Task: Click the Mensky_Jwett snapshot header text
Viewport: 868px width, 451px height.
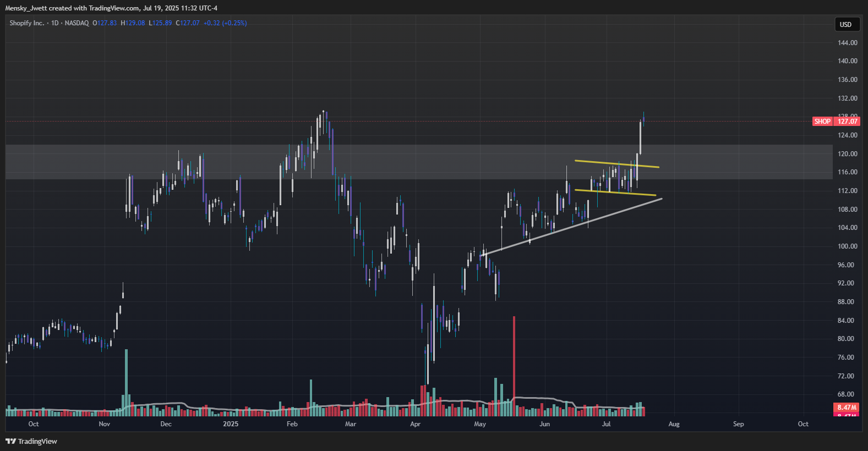Action: click(x=111, y=8)
